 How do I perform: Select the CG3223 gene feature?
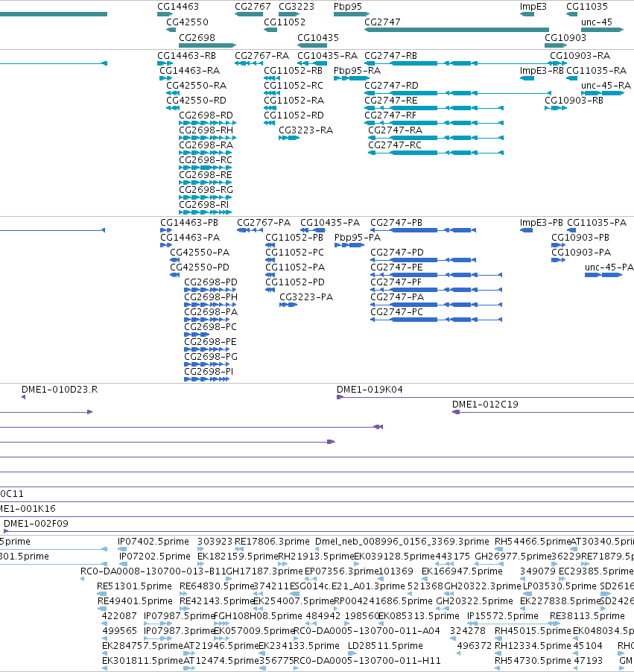point(289,14)
